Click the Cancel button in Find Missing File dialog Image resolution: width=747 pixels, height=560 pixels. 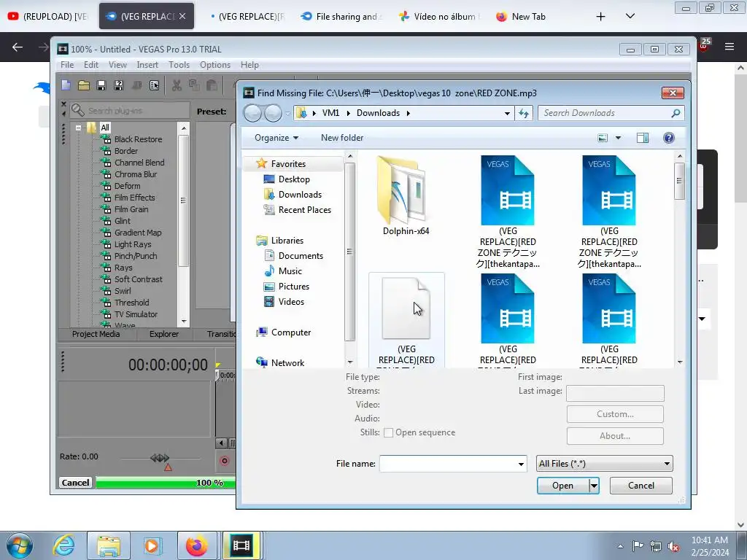640,486
